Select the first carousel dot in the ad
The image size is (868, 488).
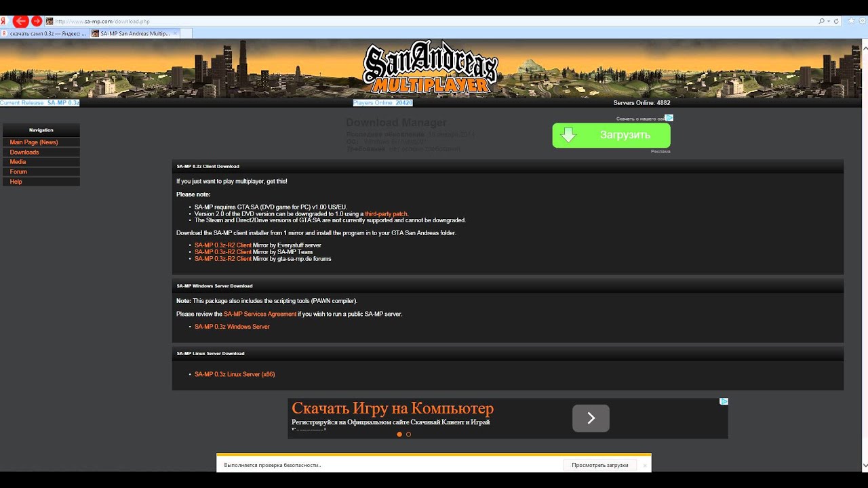point(399,434)
